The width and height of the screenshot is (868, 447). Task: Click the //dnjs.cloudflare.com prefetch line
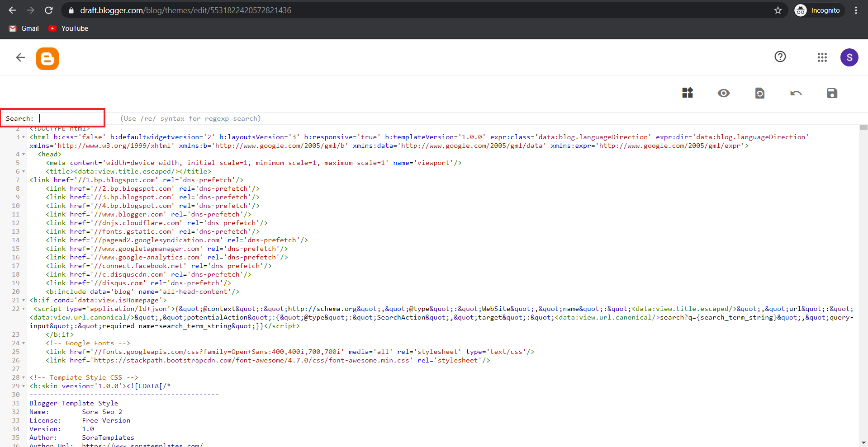click(157, 223)
